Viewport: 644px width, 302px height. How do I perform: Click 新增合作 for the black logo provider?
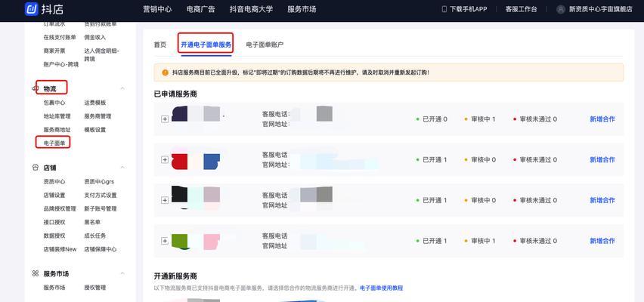(602, 200)
